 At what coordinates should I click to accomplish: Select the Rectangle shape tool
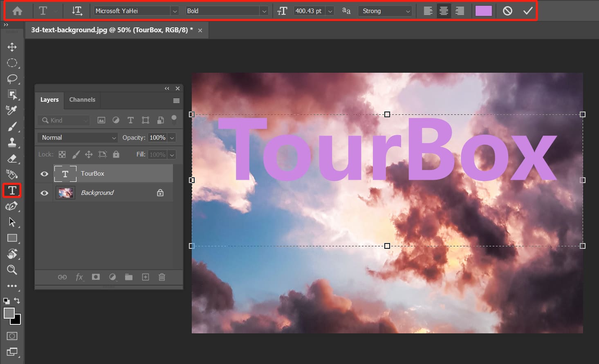point(12,238)
